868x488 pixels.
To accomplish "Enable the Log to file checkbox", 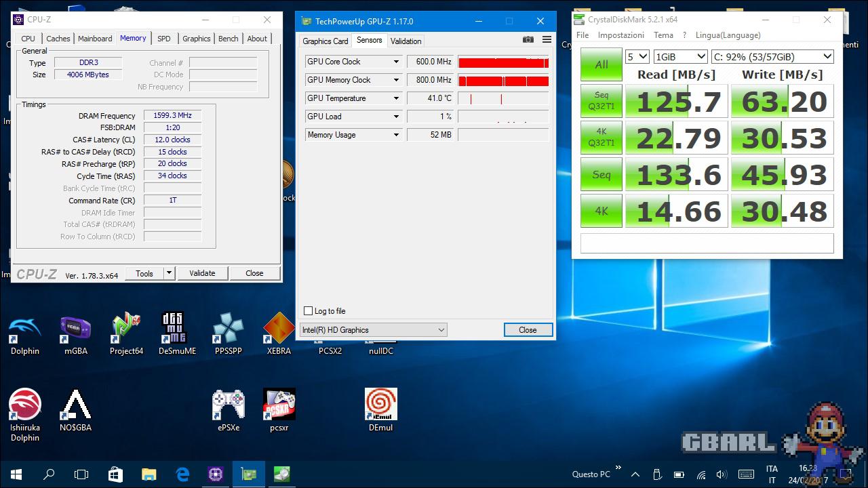I will 309,311.
